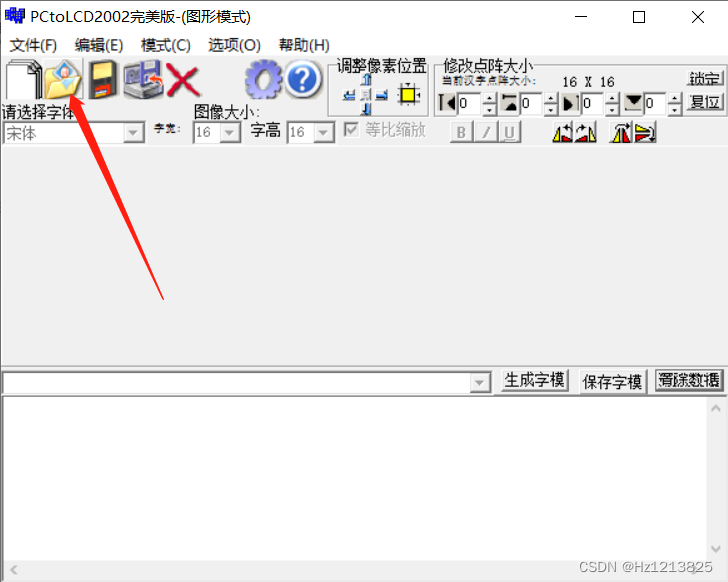Open the 模式(C) menu
This screenshot has width=728, height=582.
[x=166, y=45]
